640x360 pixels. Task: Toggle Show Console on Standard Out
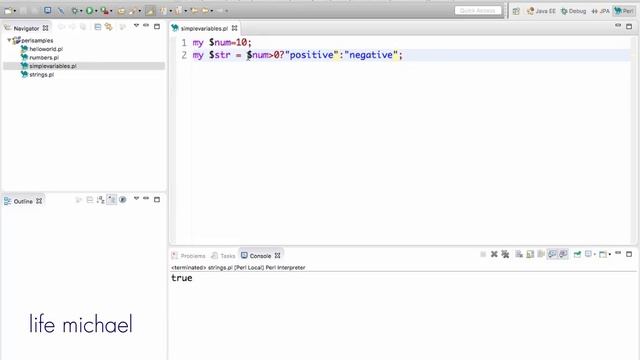(x=552, y=254)
